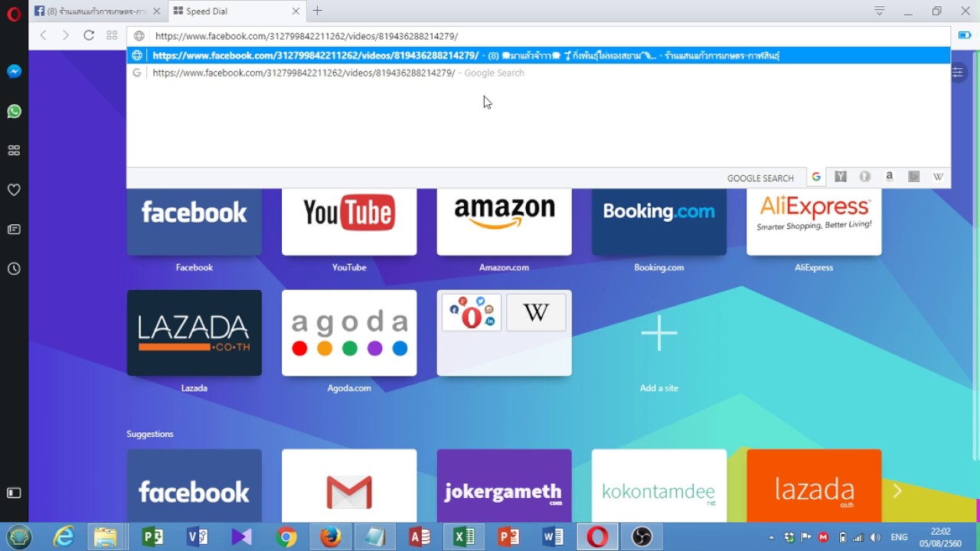Open Personal News in the sidebar
The height and width of the screenshot is (551, 980).
click(x=14, y=230)
